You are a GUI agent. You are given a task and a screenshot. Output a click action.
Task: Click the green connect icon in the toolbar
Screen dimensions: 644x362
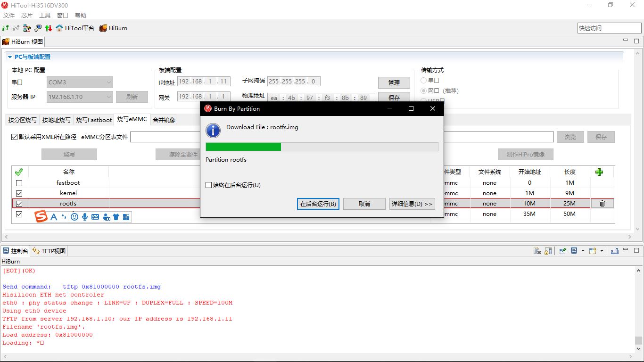[x=5, y=28]
